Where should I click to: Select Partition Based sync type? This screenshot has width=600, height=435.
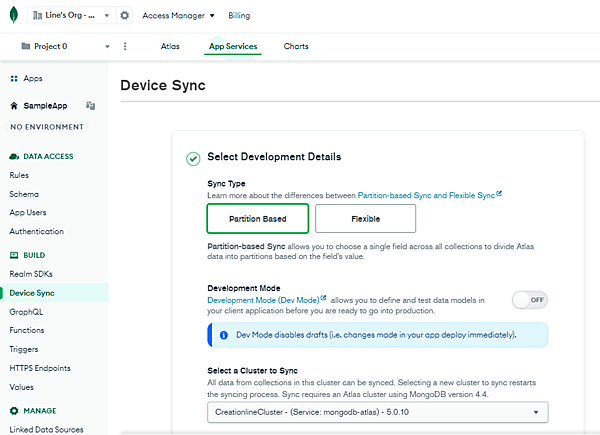click(257, 217)
